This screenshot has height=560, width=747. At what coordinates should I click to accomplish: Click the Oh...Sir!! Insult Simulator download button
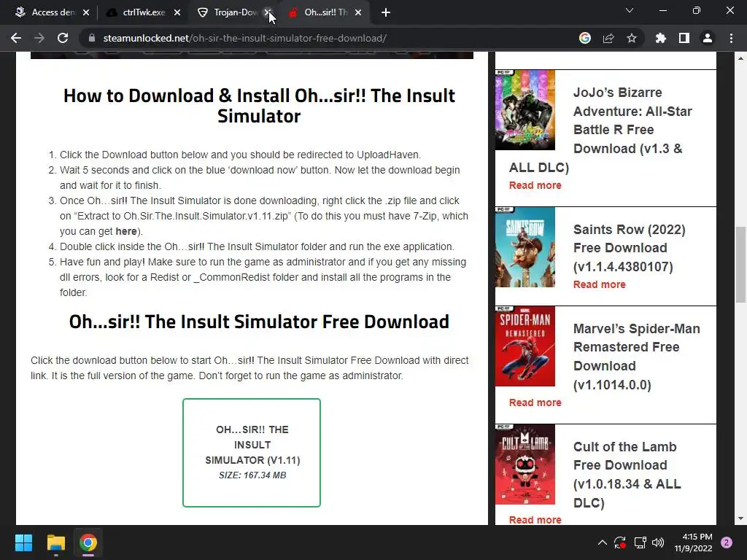(x=252, y=453)
